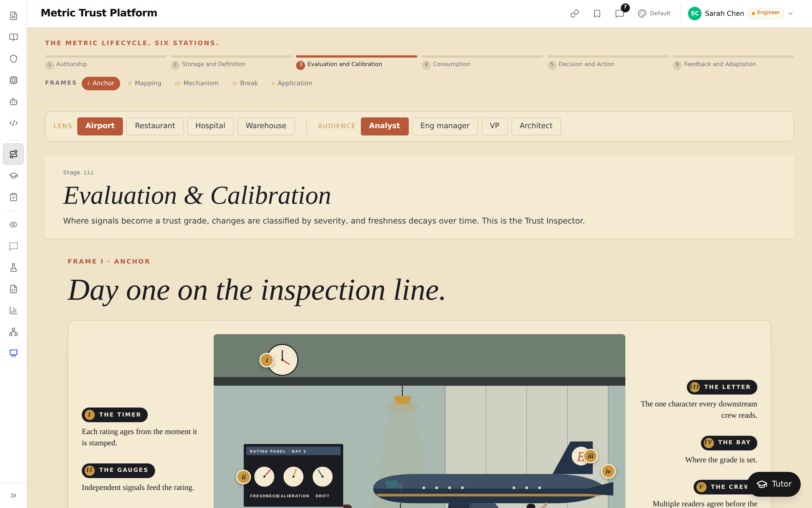This screenshot has height=508, width=812.
Task: Open the Default theme selector
Action: pos(654,14)
